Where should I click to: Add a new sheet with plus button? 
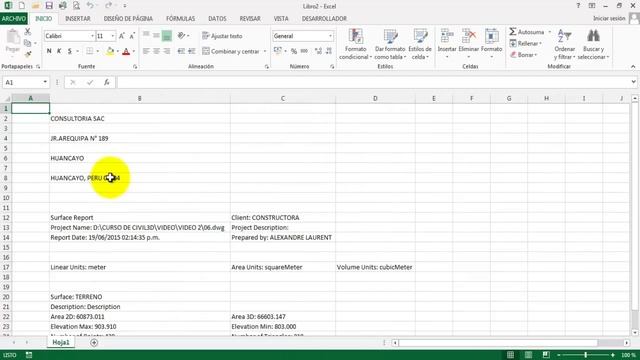point(94,343)
